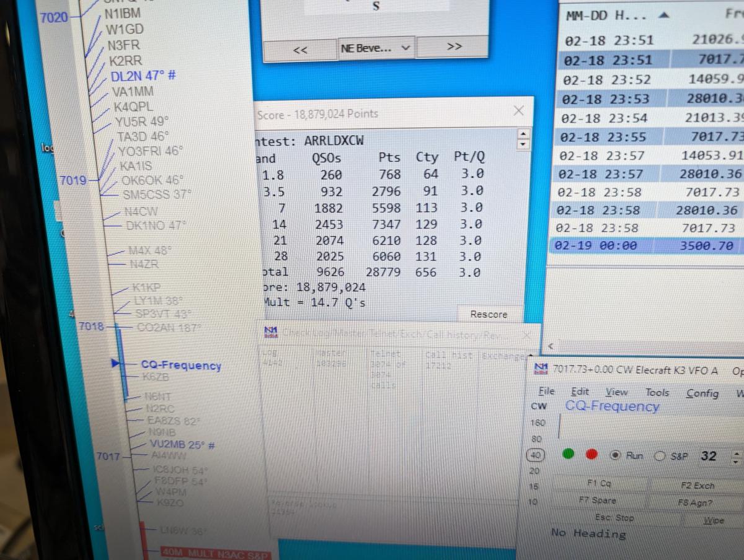Click spot TA3D 46° in bandmap

143,136
